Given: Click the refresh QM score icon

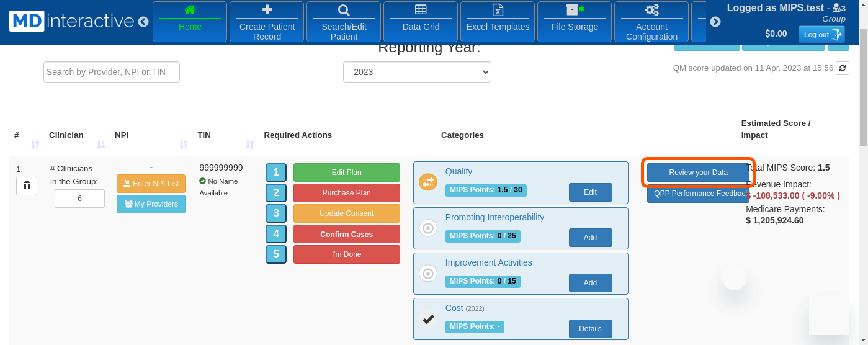Looking at the screenshot, I should [x=843, y=68].
